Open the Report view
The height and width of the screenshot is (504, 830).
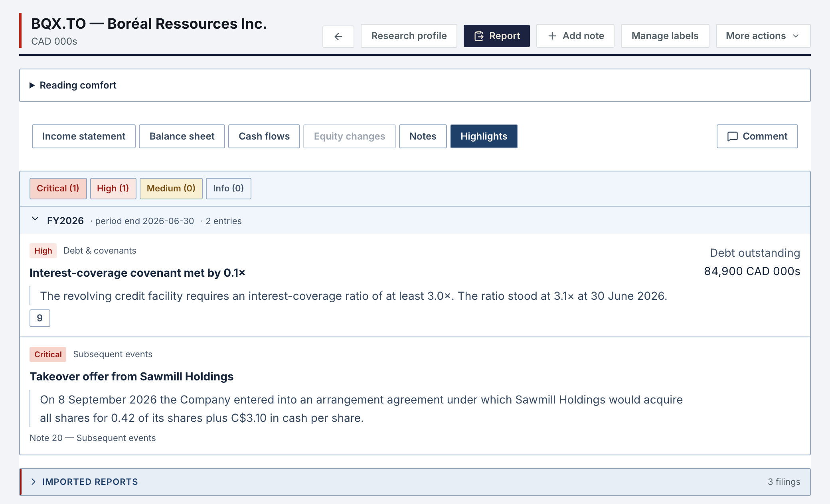click(496, 36)
